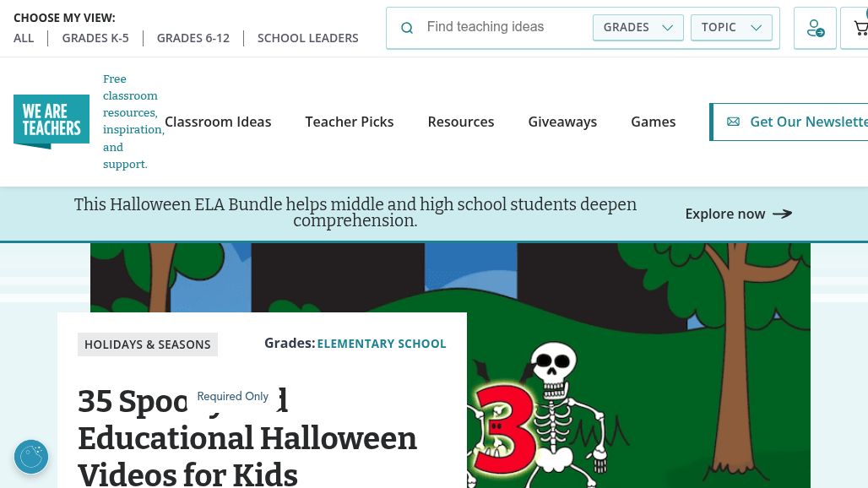
Task: Click the We Are Teachers logo
Action: [52, 122]
